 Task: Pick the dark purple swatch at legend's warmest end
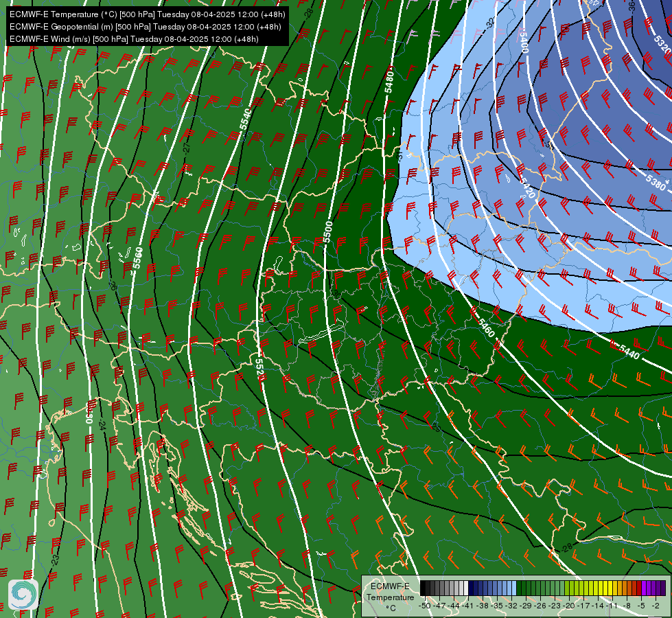pos(663,588)
